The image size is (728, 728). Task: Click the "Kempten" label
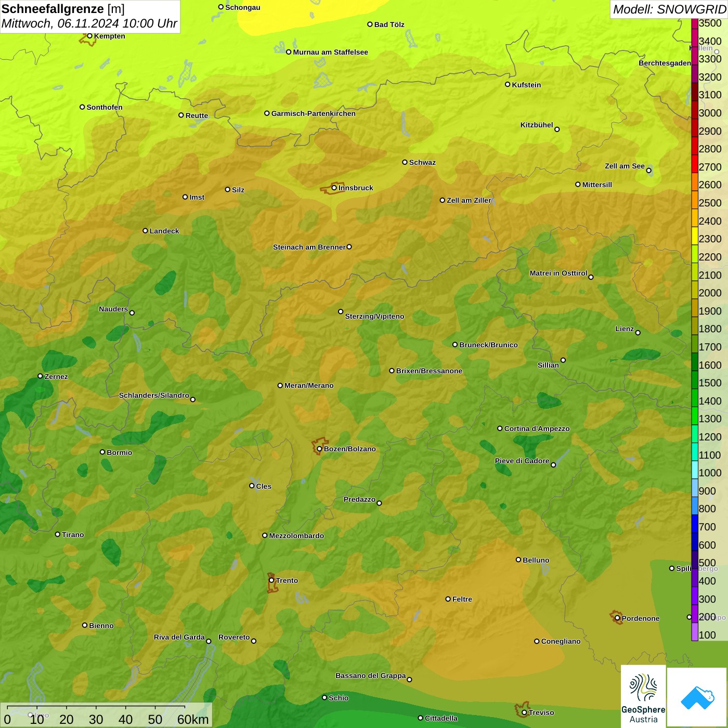tap(109, 36)
